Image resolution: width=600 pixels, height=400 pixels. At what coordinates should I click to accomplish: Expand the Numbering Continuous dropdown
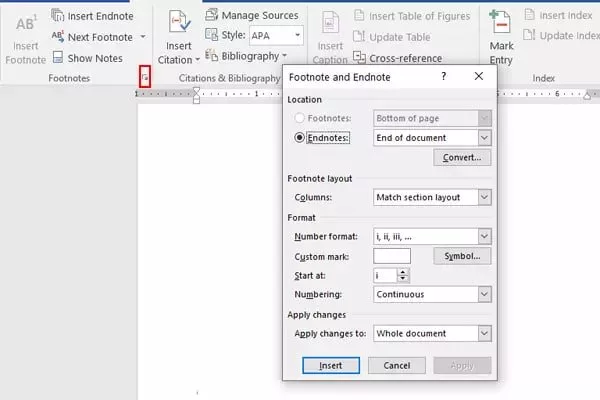[x=484, y=294]
